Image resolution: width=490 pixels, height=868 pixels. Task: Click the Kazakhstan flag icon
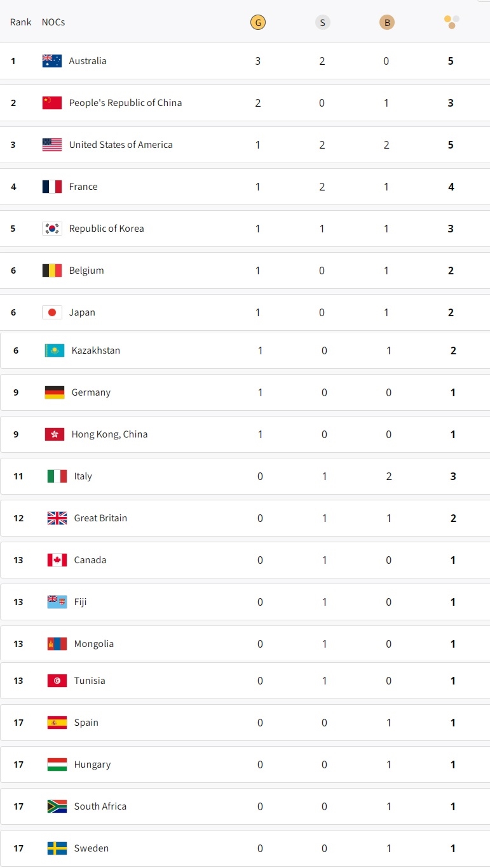coord(55,351)
